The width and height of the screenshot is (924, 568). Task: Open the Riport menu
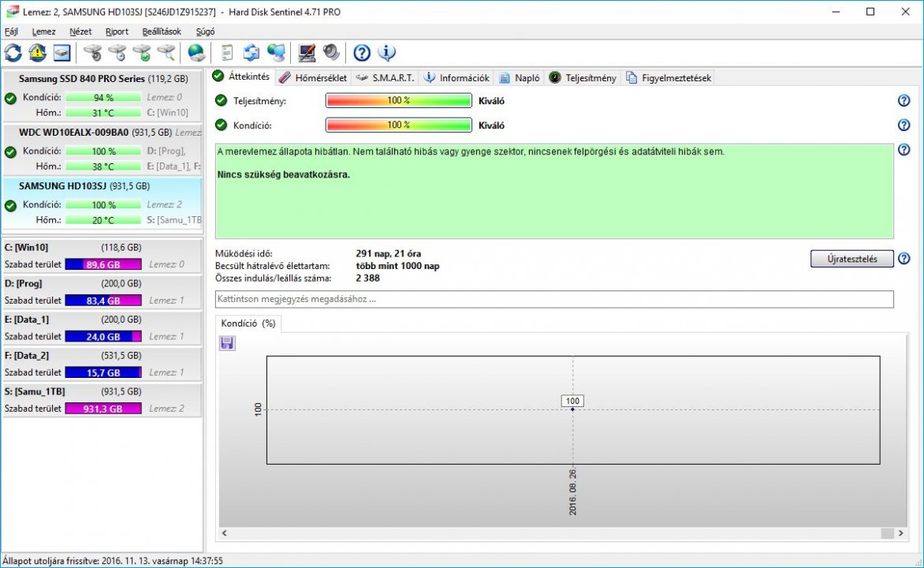117,32
